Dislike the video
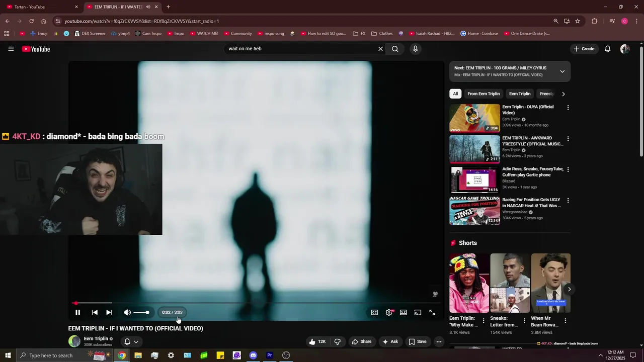 (x=338, y=341)
